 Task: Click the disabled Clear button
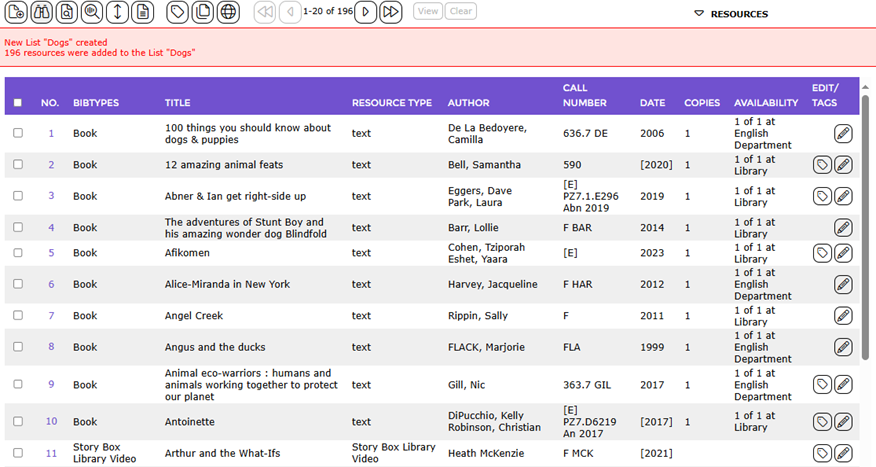[461, 11]
